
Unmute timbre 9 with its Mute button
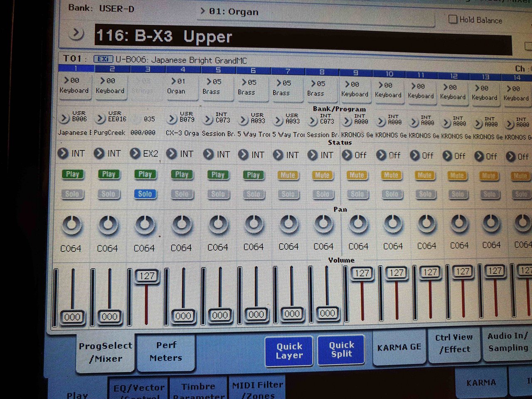coord(357,175)
